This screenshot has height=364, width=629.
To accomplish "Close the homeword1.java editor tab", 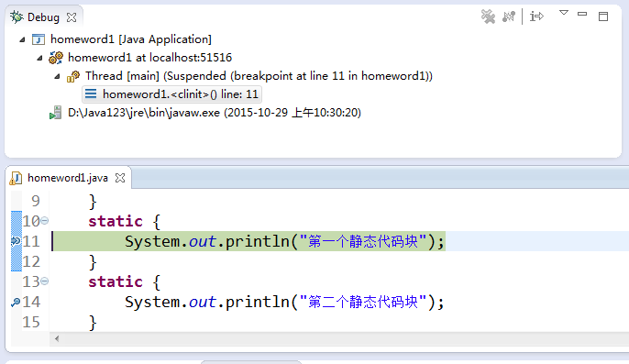I will click(120, 178).
